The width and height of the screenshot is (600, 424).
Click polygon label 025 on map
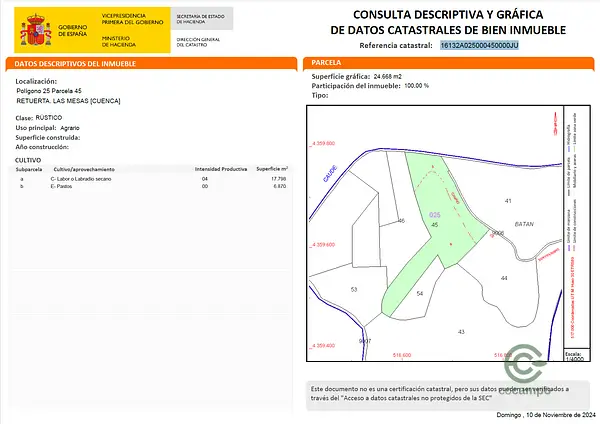pyautogui.click(x=434, y=215)
